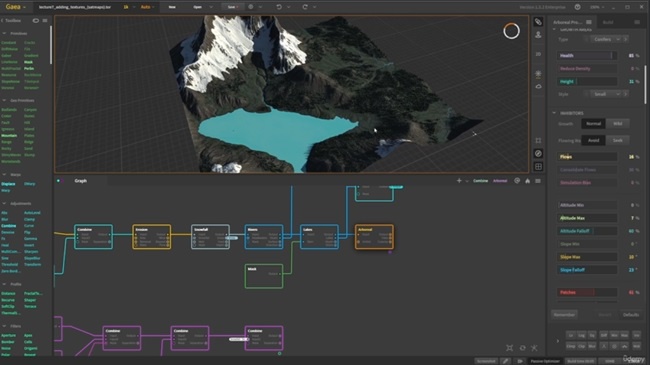Click the Remember button
650x365 pixels.
pyautogui.click(x=564, y=315)
